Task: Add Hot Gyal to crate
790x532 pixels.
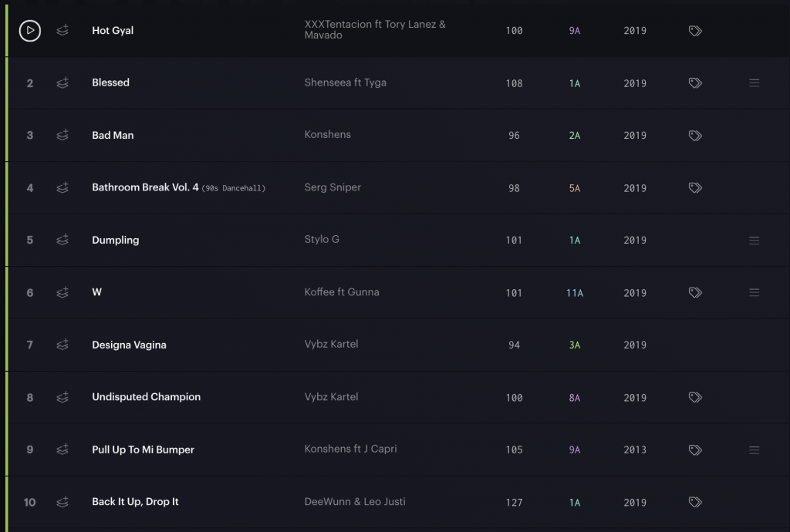Action: pos(62,30)
